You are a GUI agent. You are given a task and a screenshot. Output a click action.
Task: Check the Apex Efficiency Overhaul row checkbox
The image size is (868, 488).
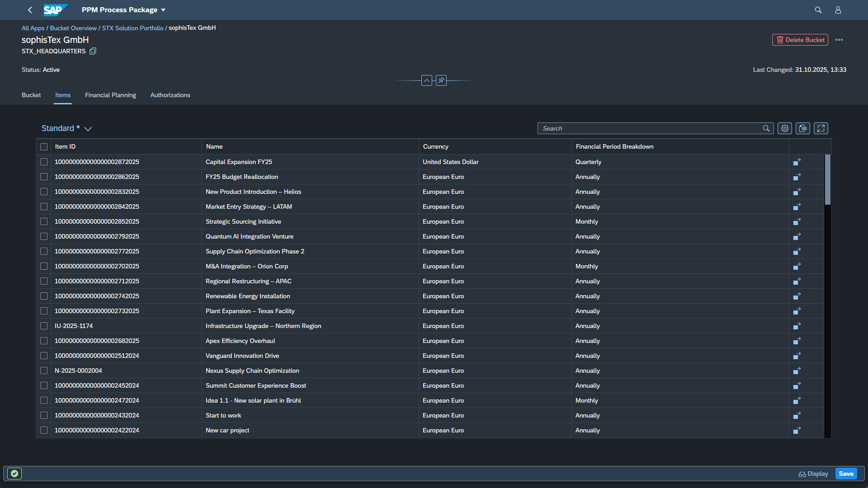pos(44,341)
